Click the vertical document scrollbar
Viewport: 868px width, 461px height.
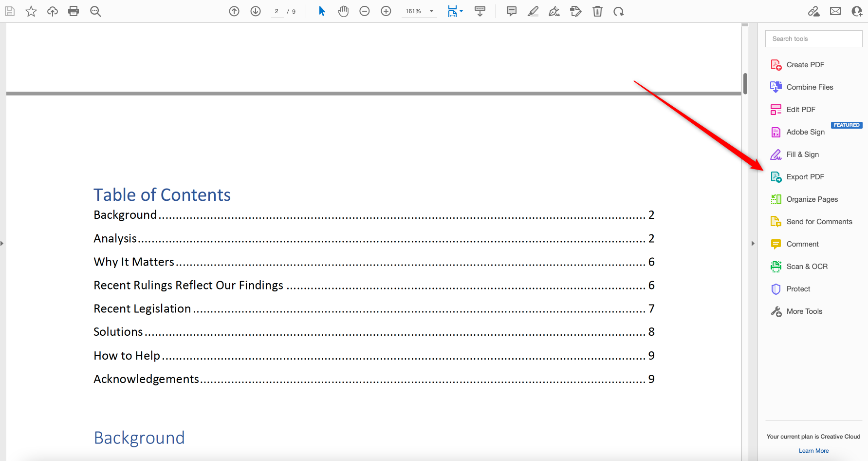[x=744, y=83]
